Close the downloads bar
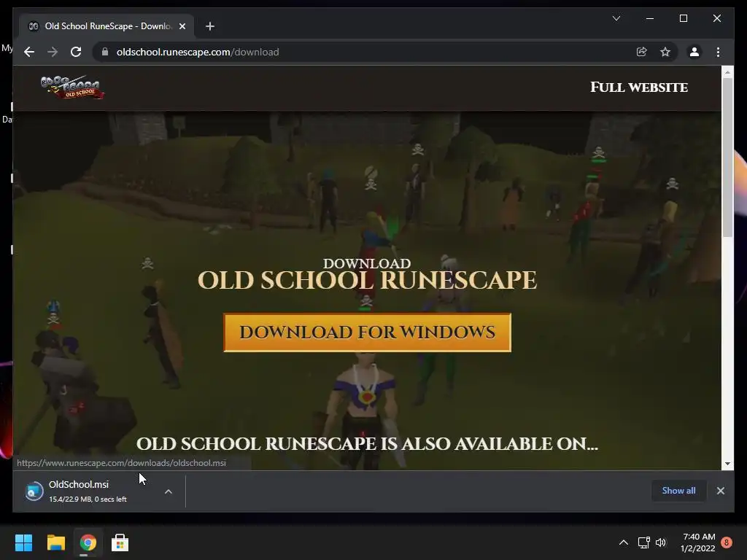 720,491
